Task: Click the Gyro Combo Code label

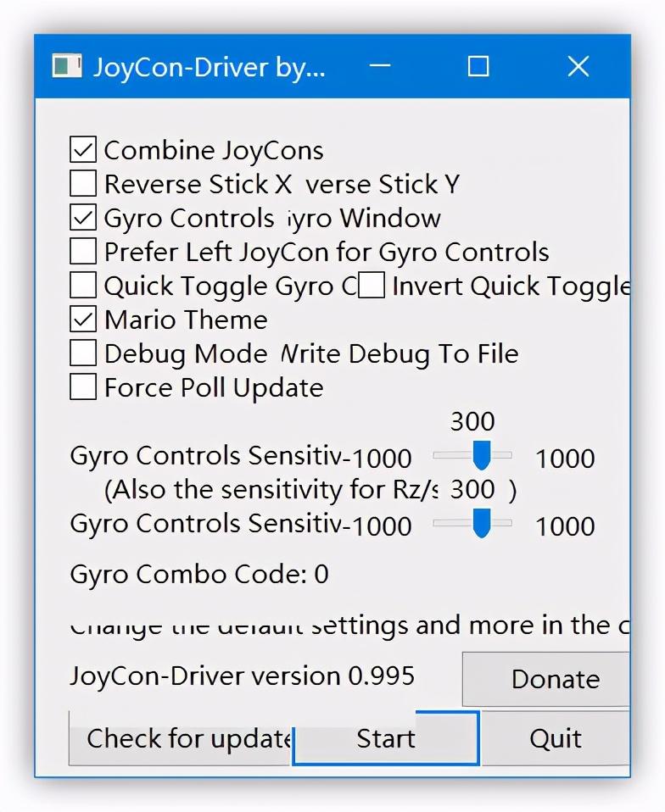Action: click(198, 575)
